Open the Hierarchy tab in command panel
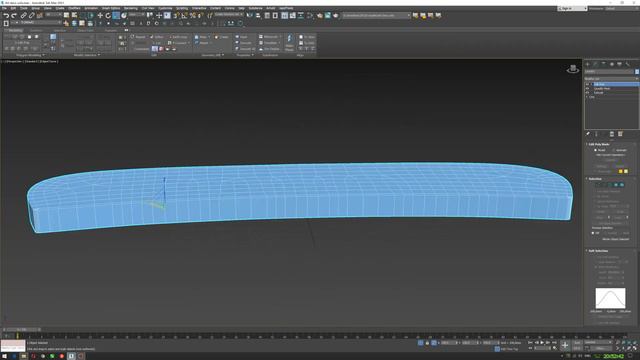 pos(604,64)
